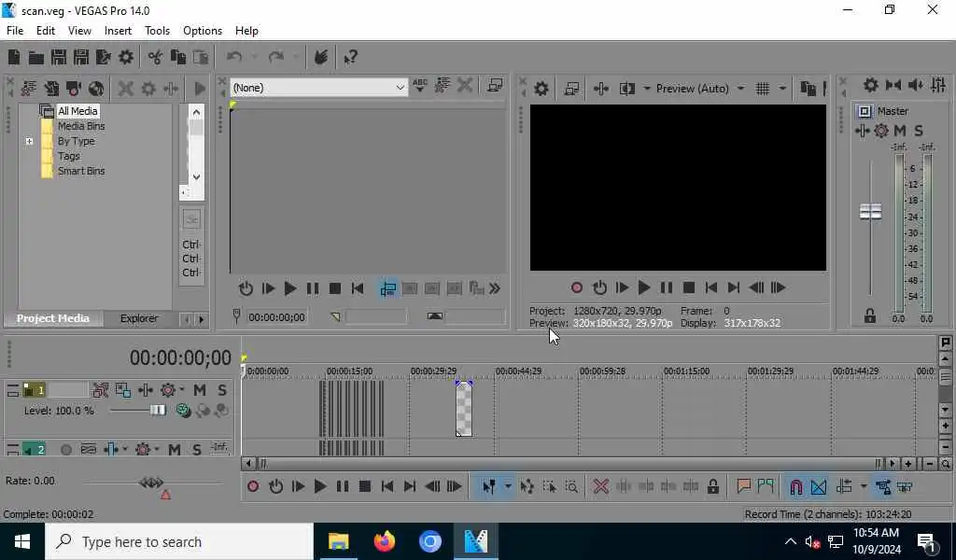The height and width of the screenshot is (560, 956).
Task: Click the Downmix output icon in Master bus
Action: click(x=893, y=85)
